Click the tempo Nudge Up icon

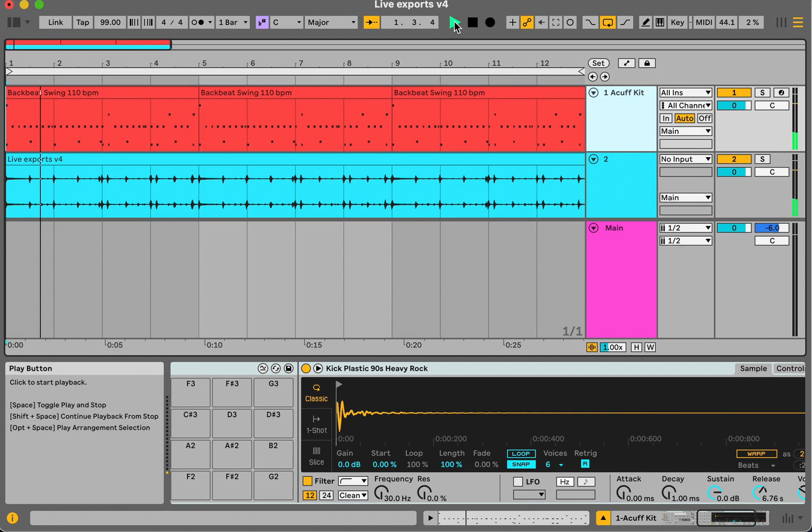(x=148, y=23)
